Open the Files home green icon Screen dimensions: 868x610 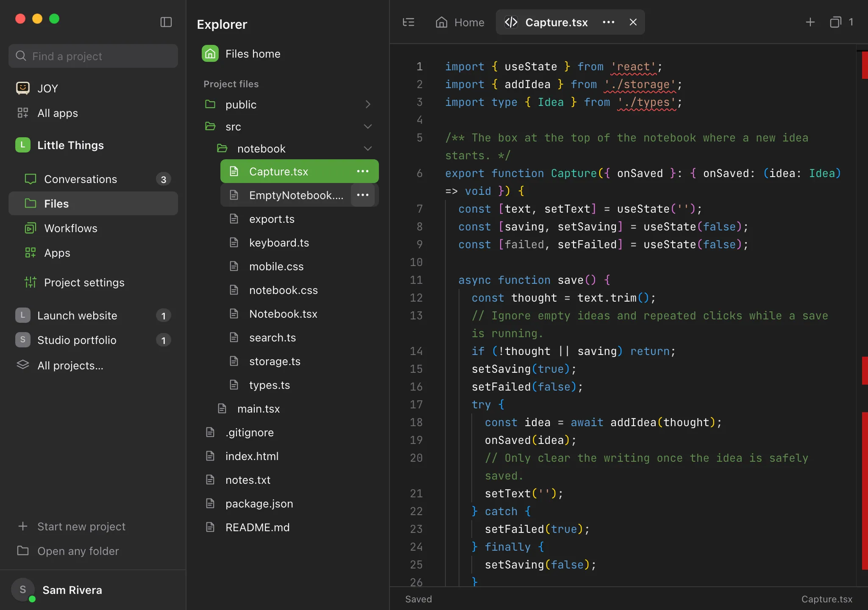(x=210, y=54)
